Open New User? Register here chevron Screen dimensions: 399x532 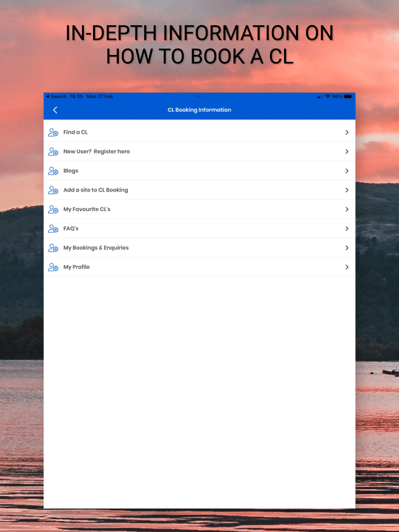point(347,151)
